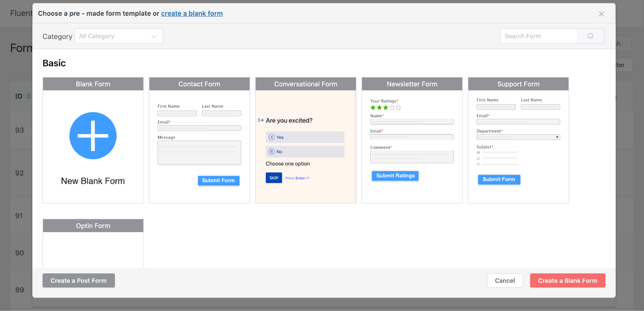
Task: Click the blue plus icon for a blank form
Action: coord(93,136)
